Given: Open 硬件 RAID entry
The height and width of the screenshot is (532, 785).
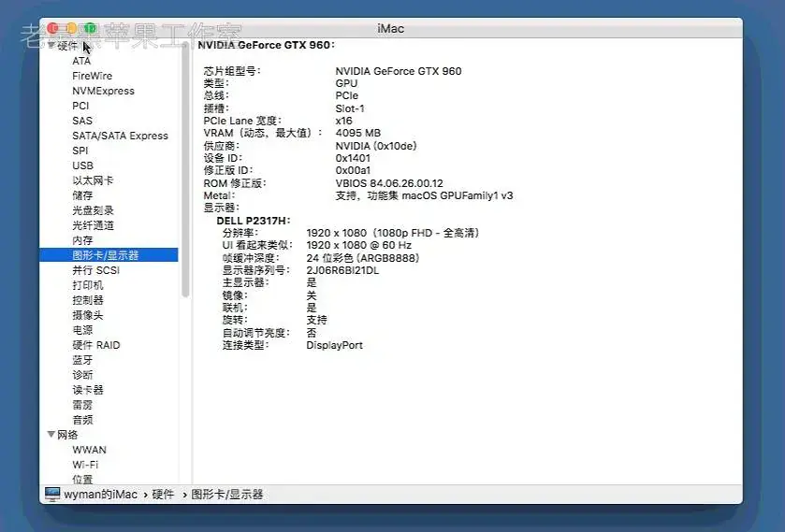Looking at the screenshot, I should [x=96, y=345].
